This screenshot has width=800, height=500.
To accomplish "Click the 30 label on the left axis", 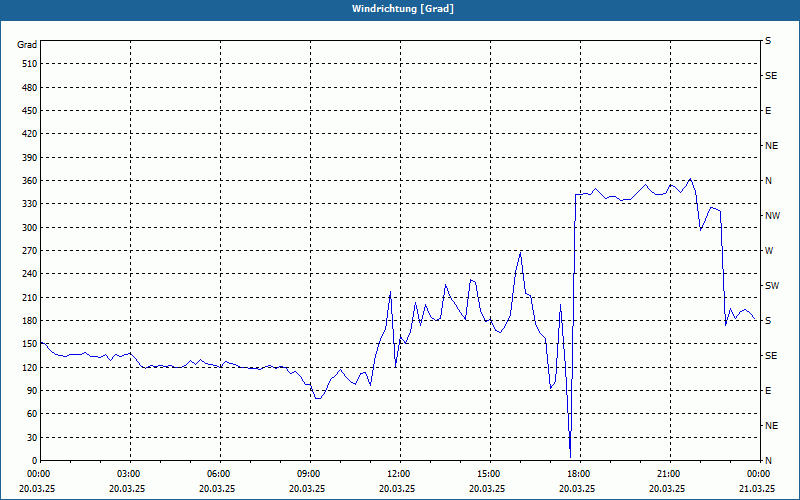I will pyautogui.click(x=32, y=438).
